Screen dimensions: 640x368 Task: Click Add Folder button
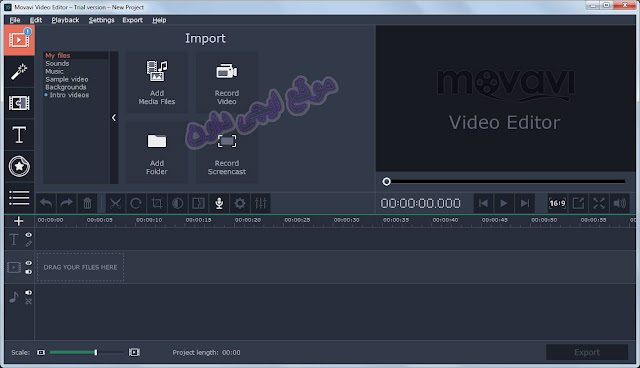click(x=157, y=153)
